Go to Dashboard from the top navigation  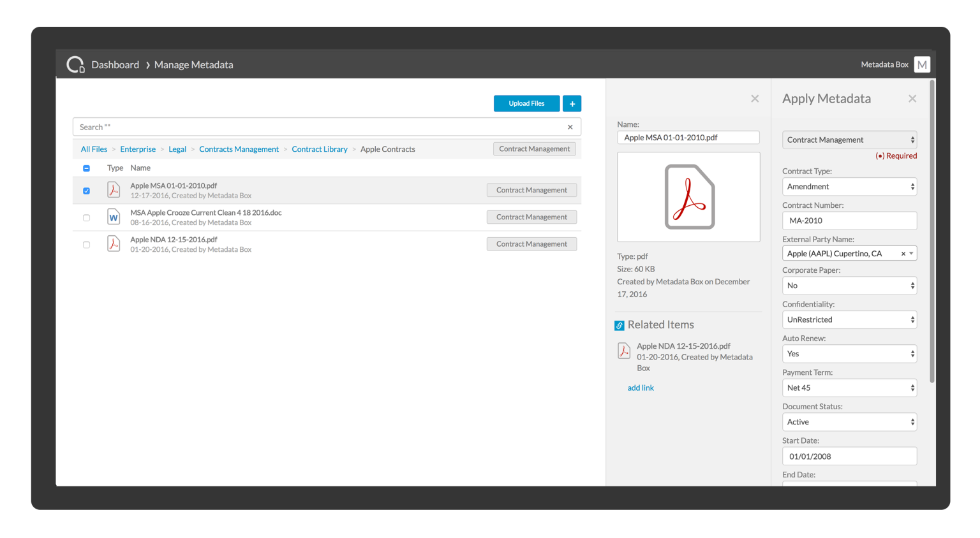click(115, 64)
